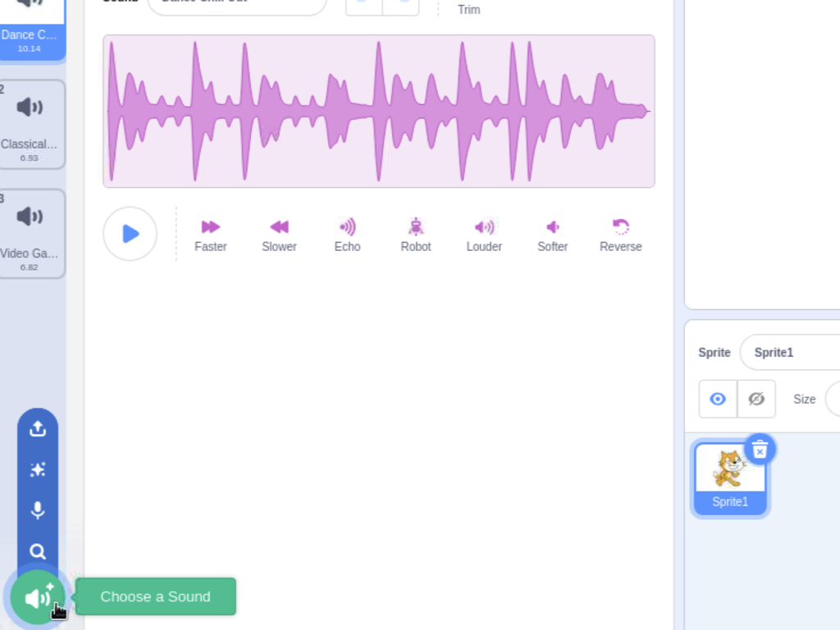The width and height of the screenshot is (840, 630).
Task: Select the Dance C... sound
Action: (31, 30)
